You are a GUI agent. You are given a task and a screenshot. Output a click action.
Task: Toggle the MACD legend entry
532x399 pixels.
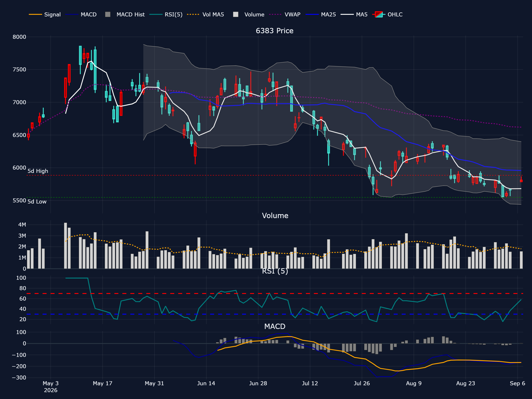81,14
